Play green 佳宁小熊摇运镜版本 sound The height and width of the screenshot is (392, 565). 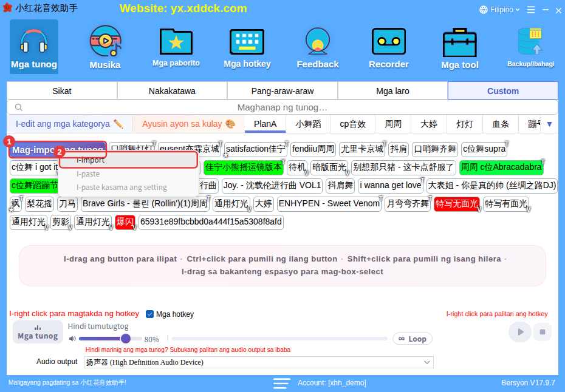point(244,167)
